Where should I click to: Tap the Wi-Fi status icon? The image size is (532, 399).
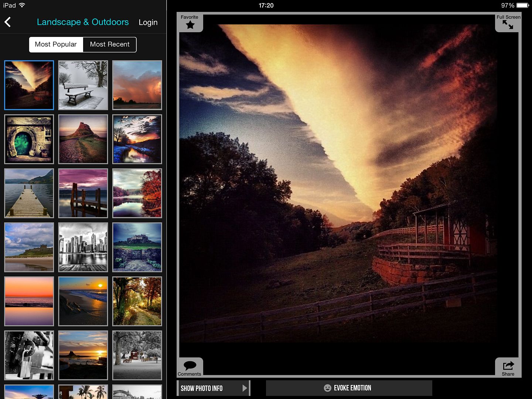point(22,5)
